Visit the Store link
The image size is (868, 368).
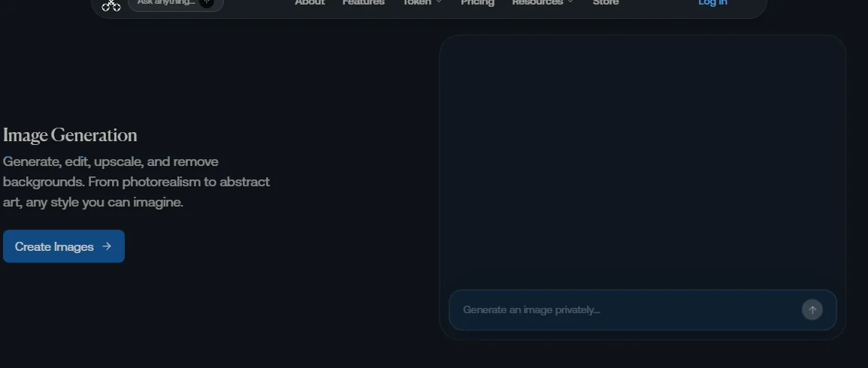(x=606, y=3)
